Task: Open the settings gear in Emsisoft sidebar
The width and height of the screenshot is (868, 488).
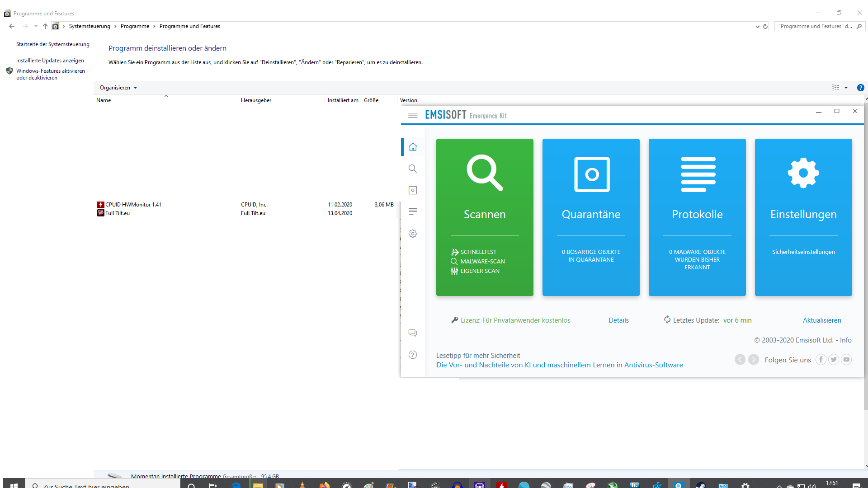Action: 412,234
